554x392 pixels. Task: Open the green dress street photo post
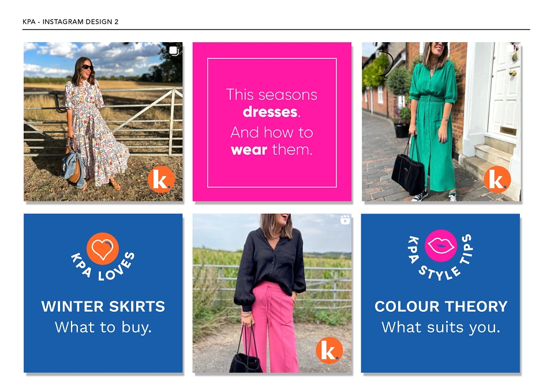tap(441, 122)
